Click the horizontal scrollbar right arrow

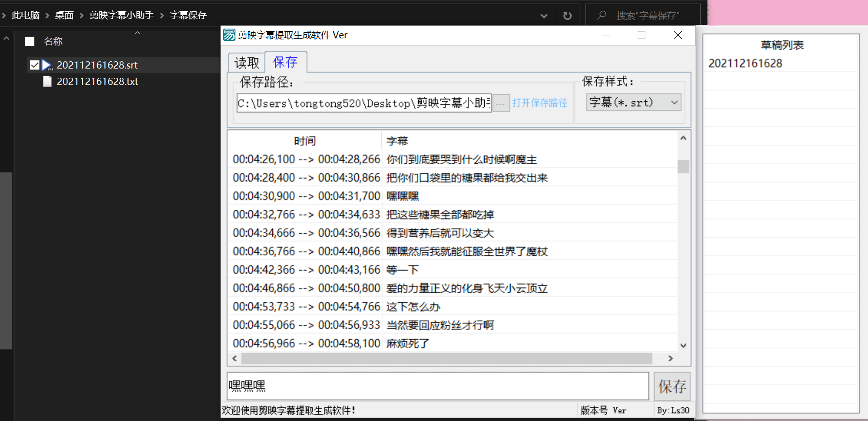click(670, 359)
